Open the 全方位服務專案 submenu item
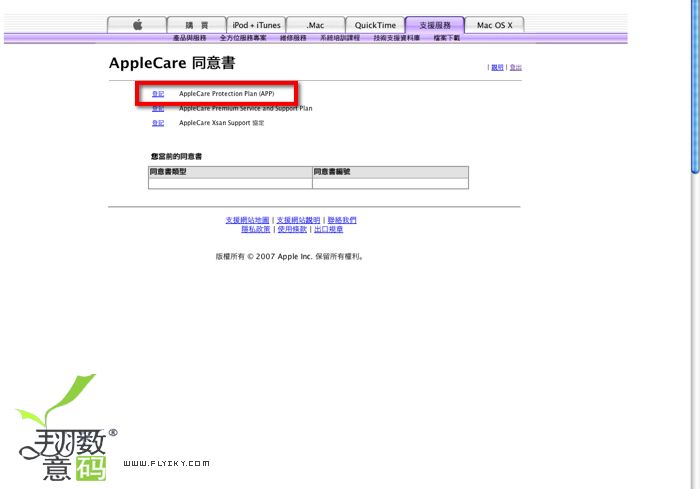 pos(243,38)
